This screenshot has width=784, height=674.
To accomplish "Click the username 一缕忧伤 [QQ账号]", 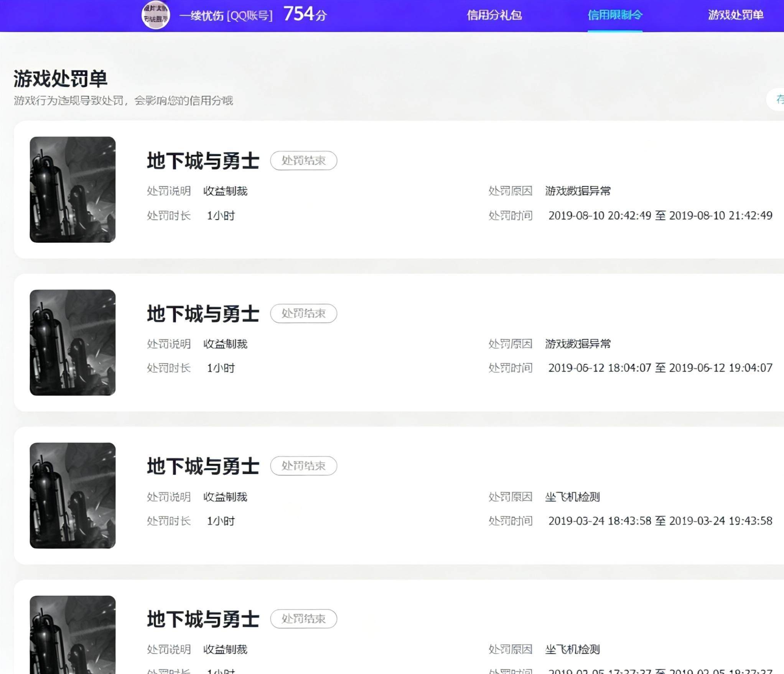I will coord(226,16).
